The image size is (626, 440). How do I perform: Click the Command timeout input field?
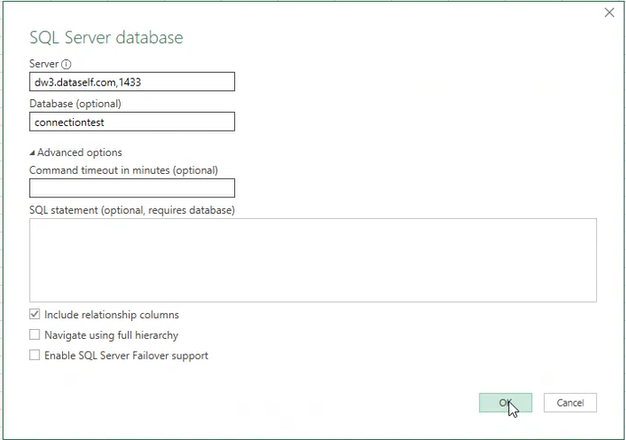point(132,188)
